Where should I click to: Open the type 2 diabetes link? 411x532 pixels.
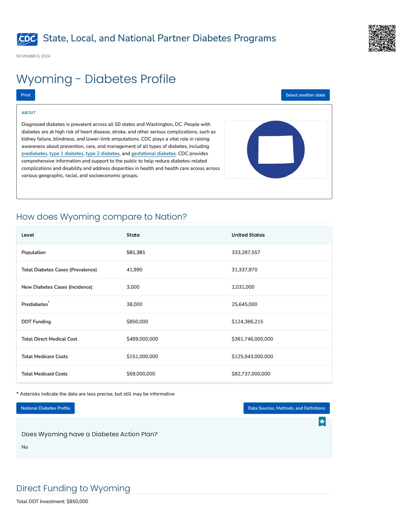click(x=103, y=154)
